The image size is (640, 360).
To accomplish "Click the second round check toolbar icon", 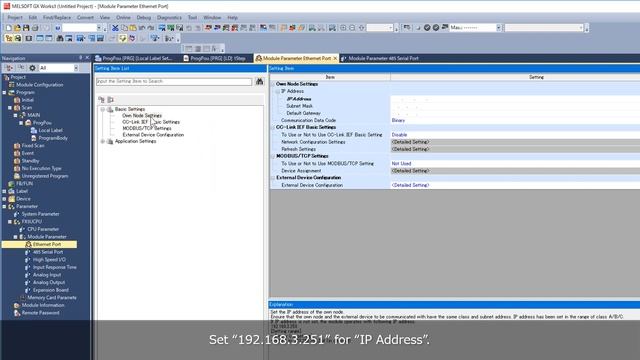I will point(436,28).
